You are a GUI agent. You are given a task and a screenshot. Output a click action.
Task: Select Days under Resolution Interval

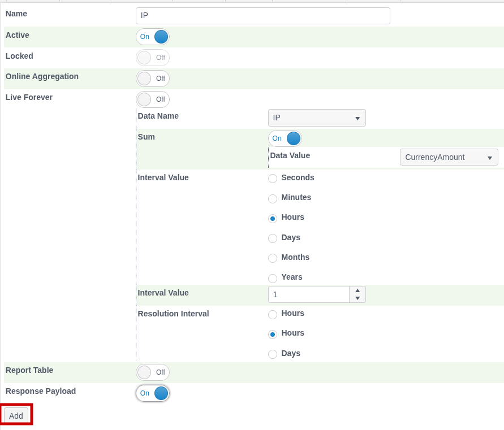[273, 354]
